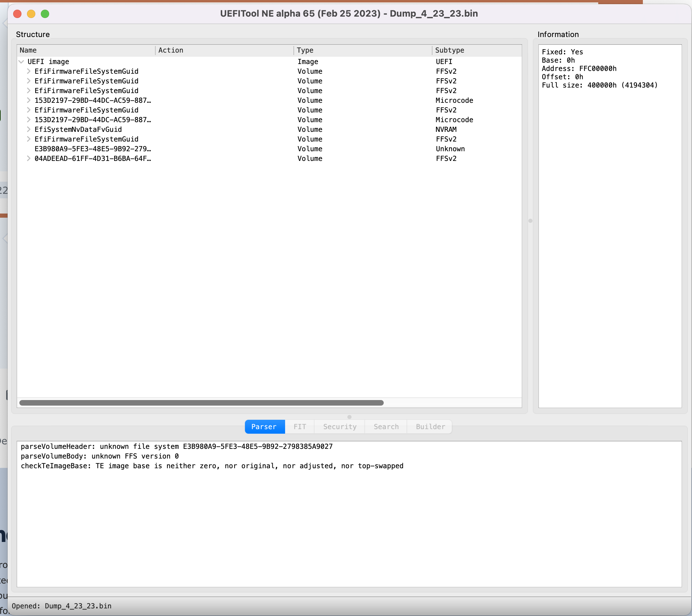
Task: Open the Search tab
Action: click(386, 427)
